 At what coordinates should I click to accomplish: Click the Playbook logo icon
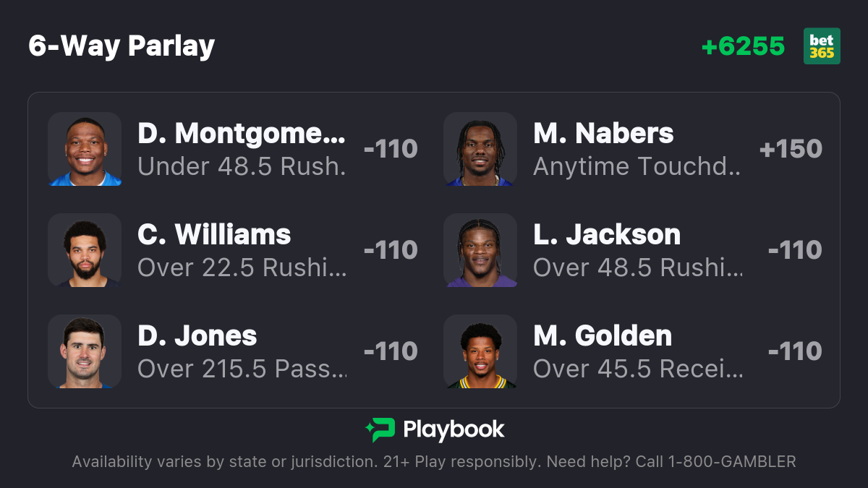[380, 430]
